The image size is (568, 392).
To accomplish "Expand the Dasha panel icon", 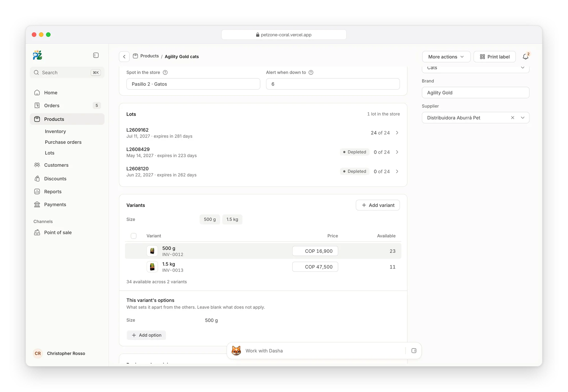I will (x=414, y=351).
